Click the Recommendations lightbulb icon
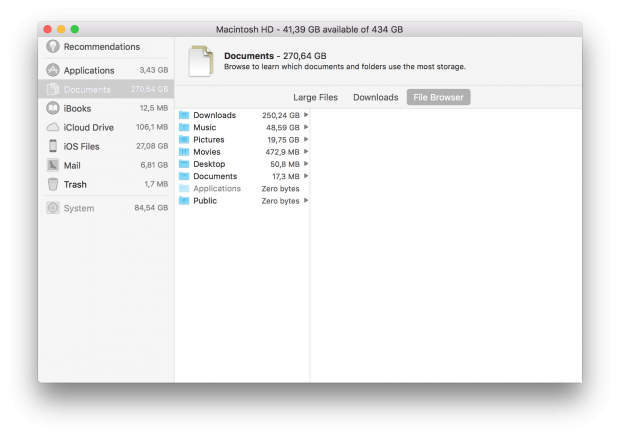This screenshot has height=437, width=620. (x=53, y=47)
